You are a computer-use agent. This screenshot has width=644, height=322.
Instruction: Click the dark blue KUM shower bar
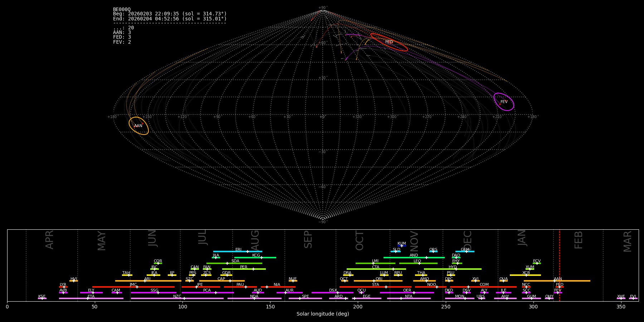402,246
